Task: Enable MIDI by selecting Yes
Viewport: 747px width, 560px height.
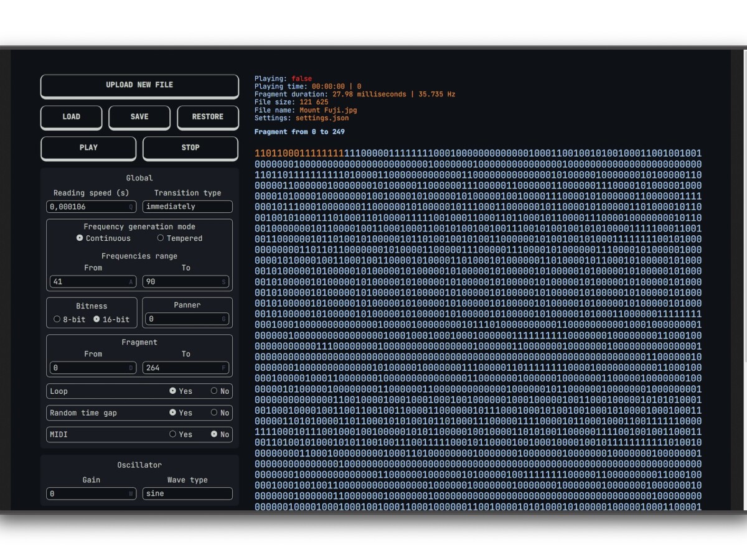Action: (173, 434)
